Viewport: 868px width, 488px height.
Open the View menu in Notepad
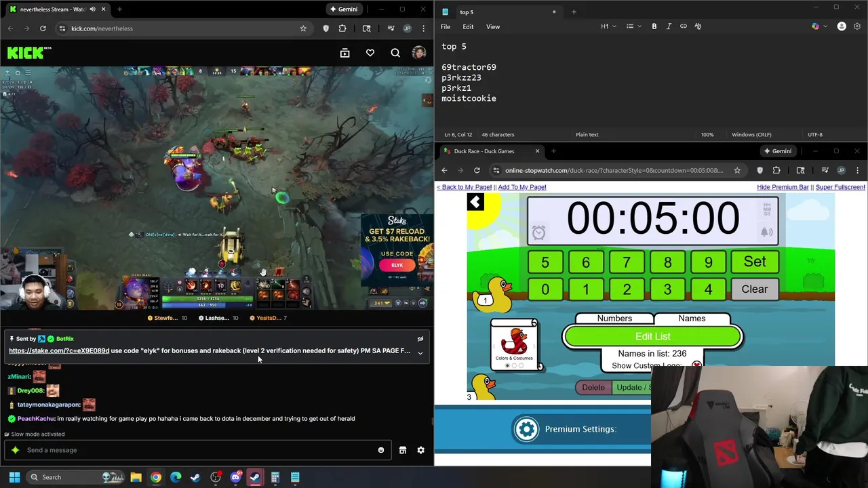(x=493, y=26)
